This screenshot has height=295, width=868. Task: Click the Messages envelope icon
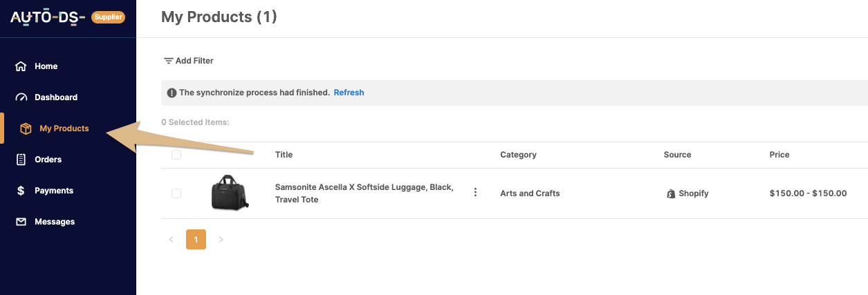[x=21, y=222]
